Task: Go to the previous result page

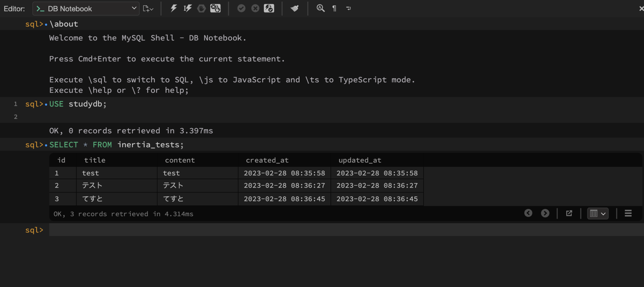Action: (x=528, y=213)
